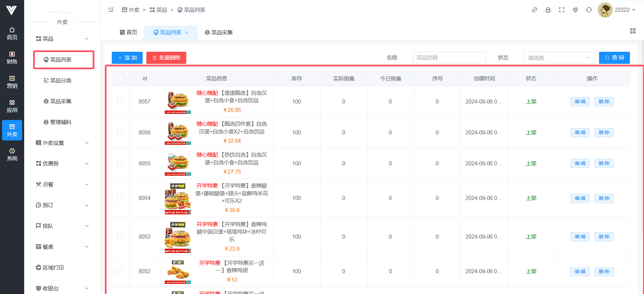Click the link icon in top toolbar
644x294 pixels.
coord(535,10)
